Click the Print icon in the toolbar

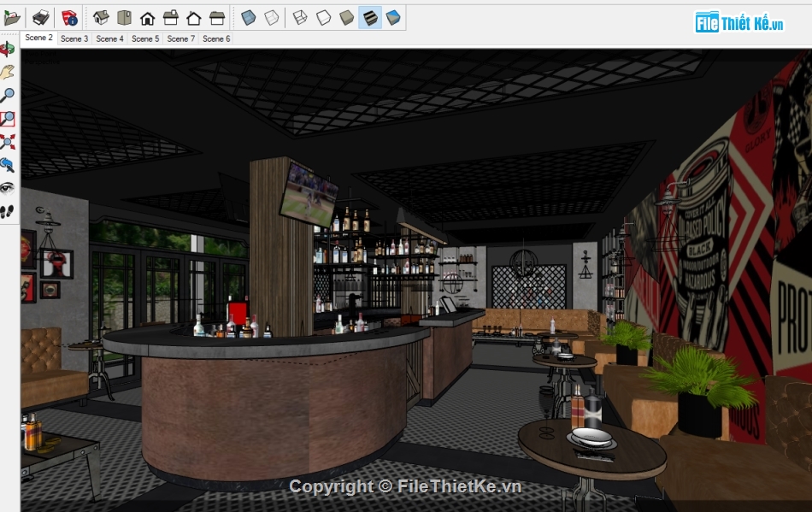[x=41, y=18]
